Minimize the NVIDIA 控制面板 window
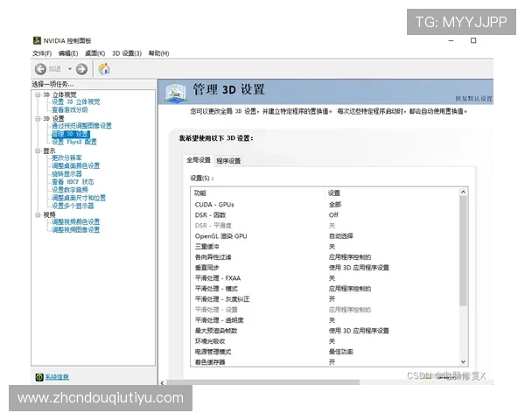This screenshot has height=420, width=525. pyautogui.click(x=451, y=40)
